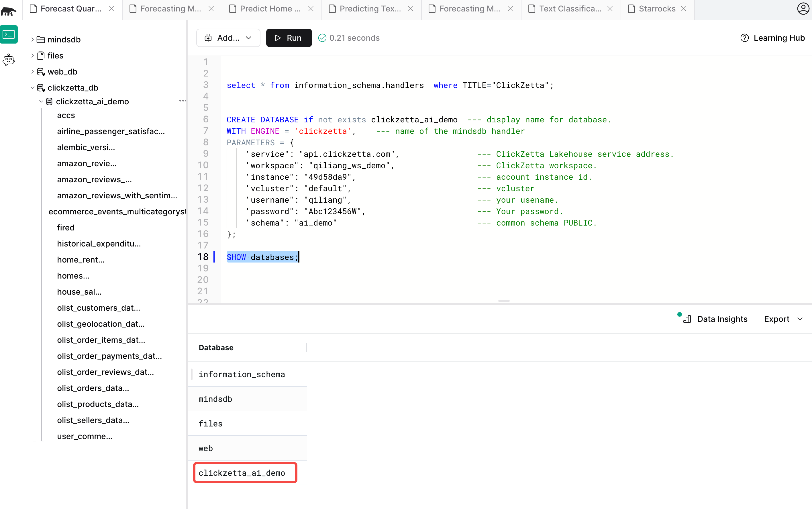
Task: Click the user profile avatar icon
Action: (x=803, y=8)
